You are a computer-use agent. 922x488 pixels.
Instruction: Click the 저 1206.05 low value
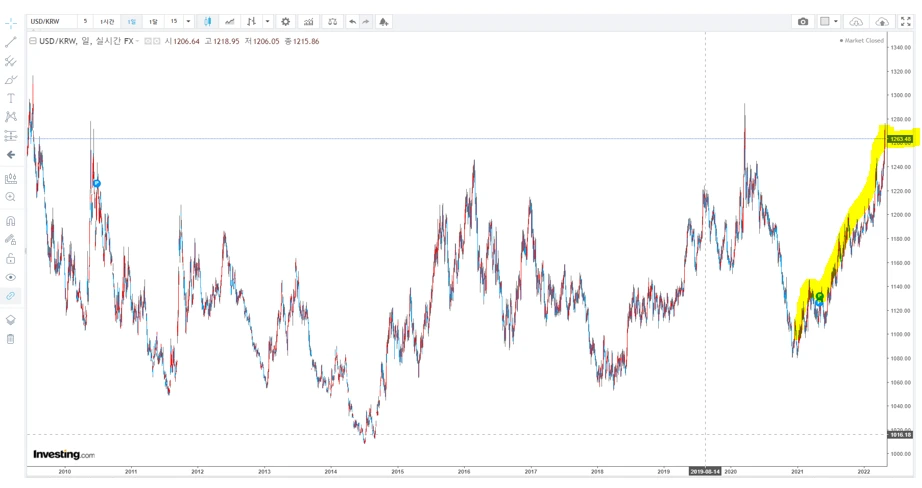(x=262, y=41)
